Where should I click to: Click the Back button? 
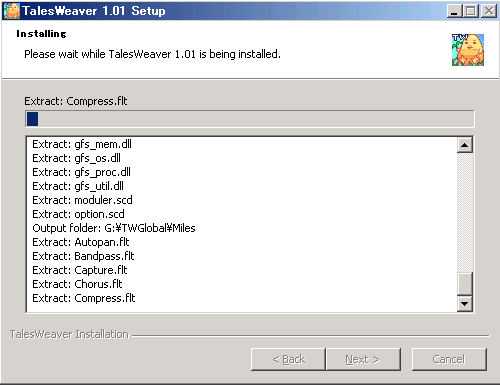tap(288, 359)
